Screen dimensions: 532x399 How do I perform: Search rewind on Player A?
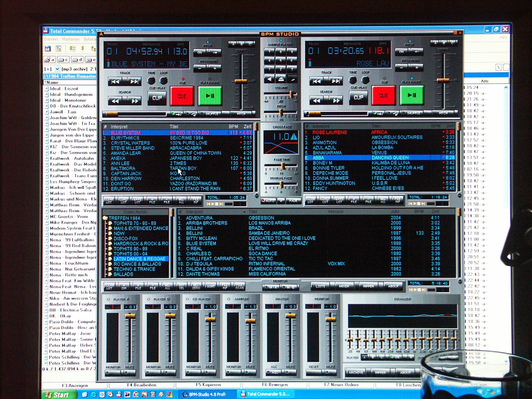pos(115,101)
